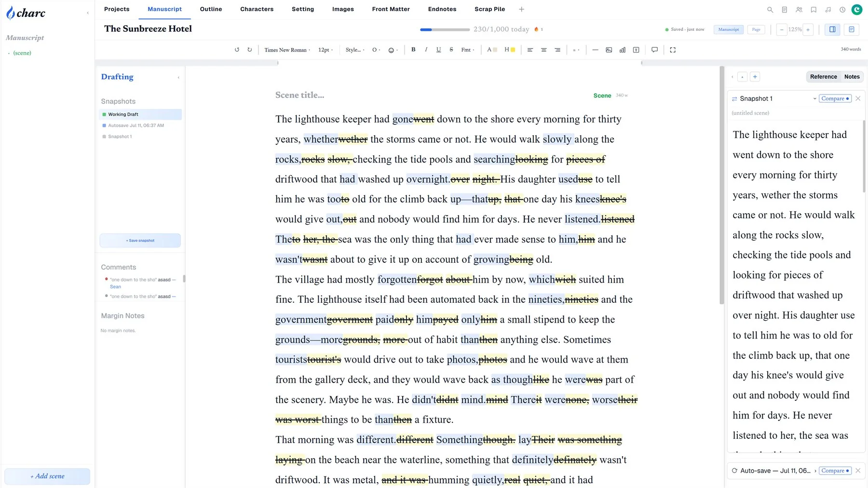Expand the Snapshot 1 selector dropdown
868x488 pixels.
coord(815,98)
